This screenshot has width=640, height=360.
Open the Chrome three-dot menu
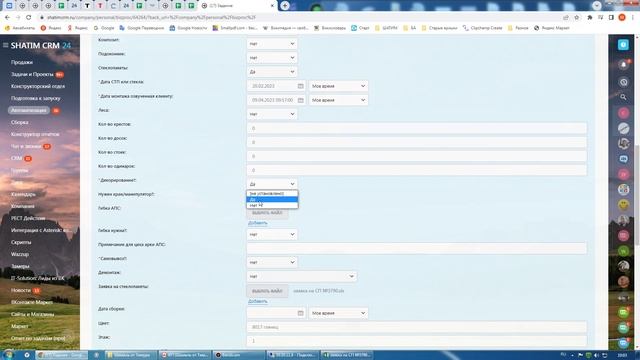[633, 18]
